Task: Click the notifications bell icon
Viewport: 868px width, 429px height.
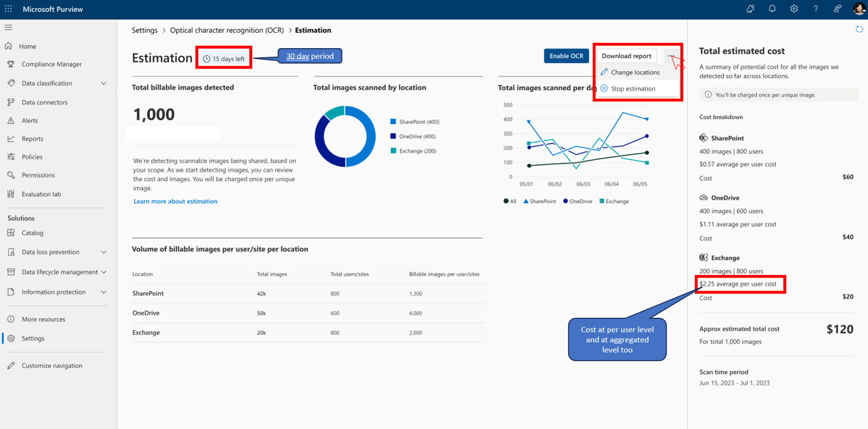Action: click(x=772, y=9)
